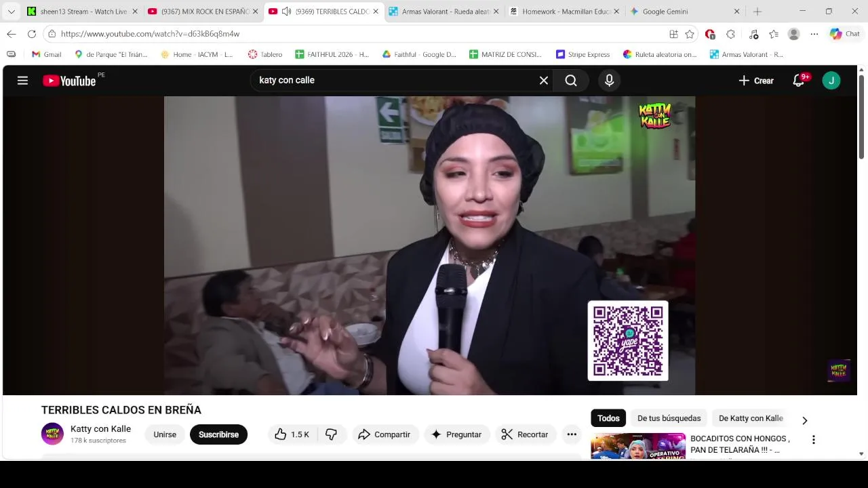The height and width of the screenshot is (488, 868).
Task: Open the Gmail bookmark
Action: [46, 54]
